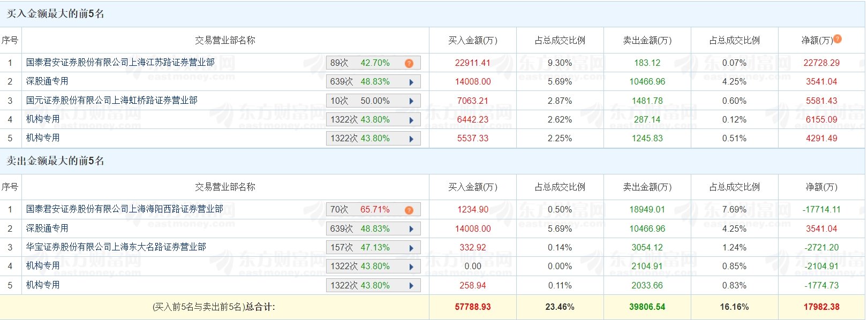Open 国泰君安上海江苏路证券营业部 link
Image resolution: width=868 pixels, height=320 pixels.
(x=120, y=63)
